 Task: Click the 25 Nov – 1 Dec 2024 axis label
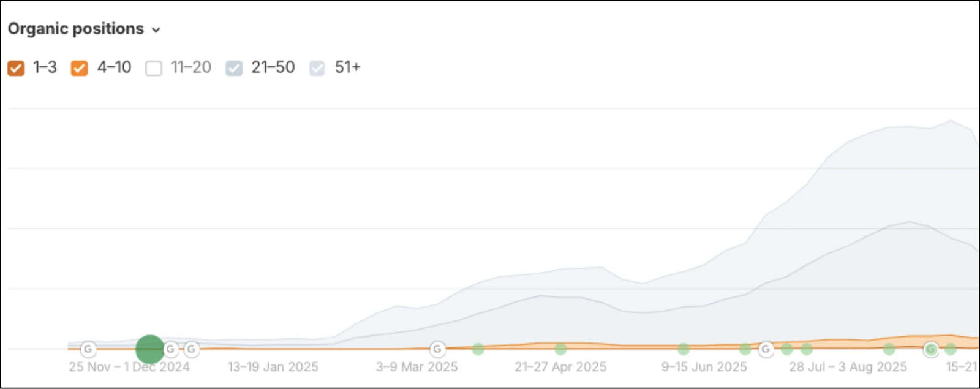[x=129, y=367]
